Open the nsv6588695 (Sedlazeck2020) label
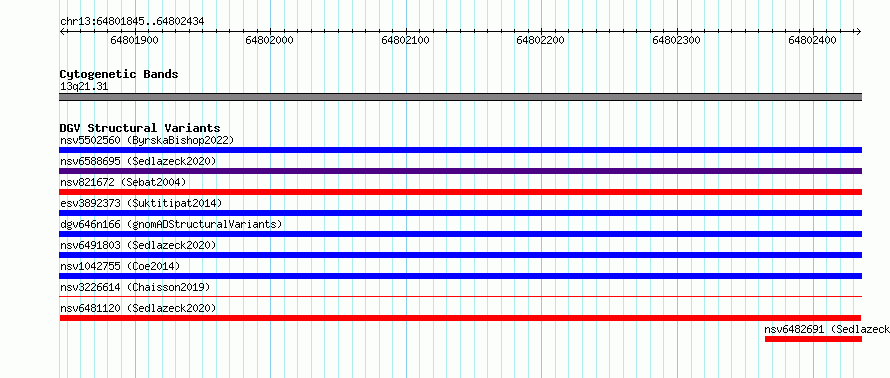Image resolution: width=890 pixels, height=378 pixels. tap(138, 161)
